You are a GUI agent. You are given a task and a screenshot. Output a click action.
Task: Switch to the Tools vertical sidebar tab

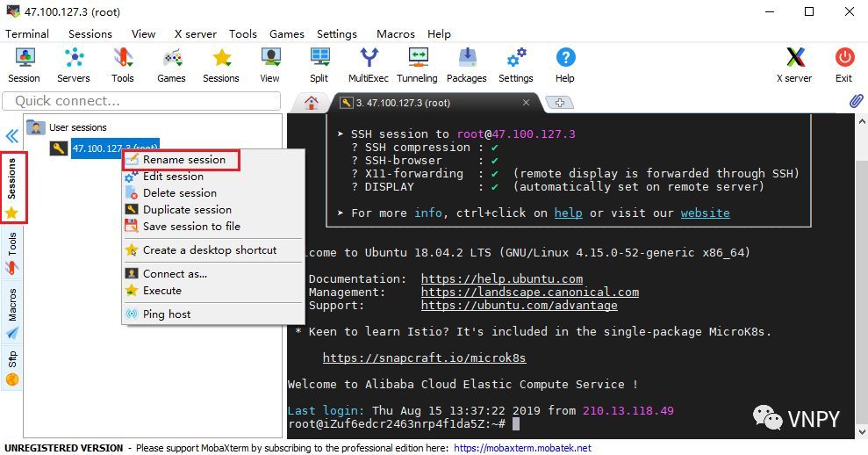12,253
